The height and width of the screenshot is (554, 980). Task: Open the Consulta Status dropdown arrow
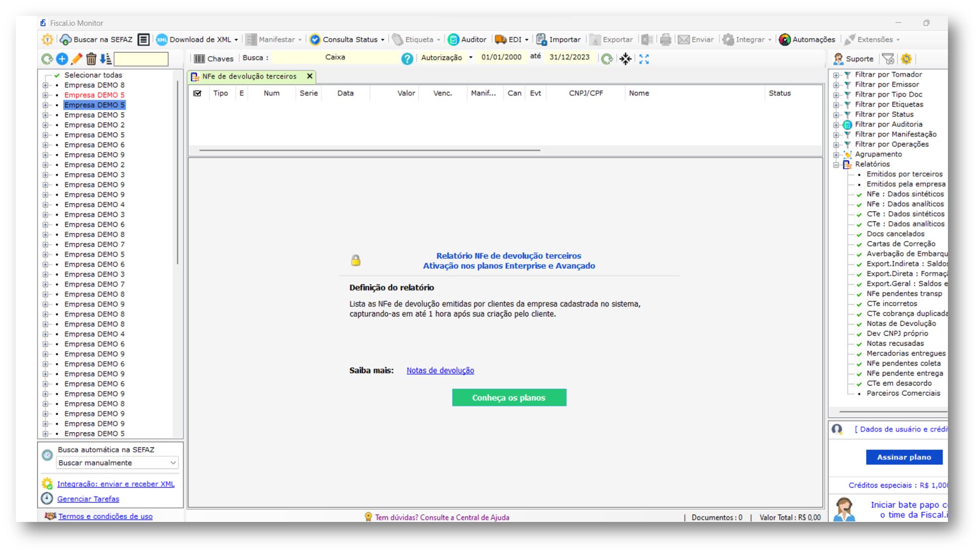[382, 40]
